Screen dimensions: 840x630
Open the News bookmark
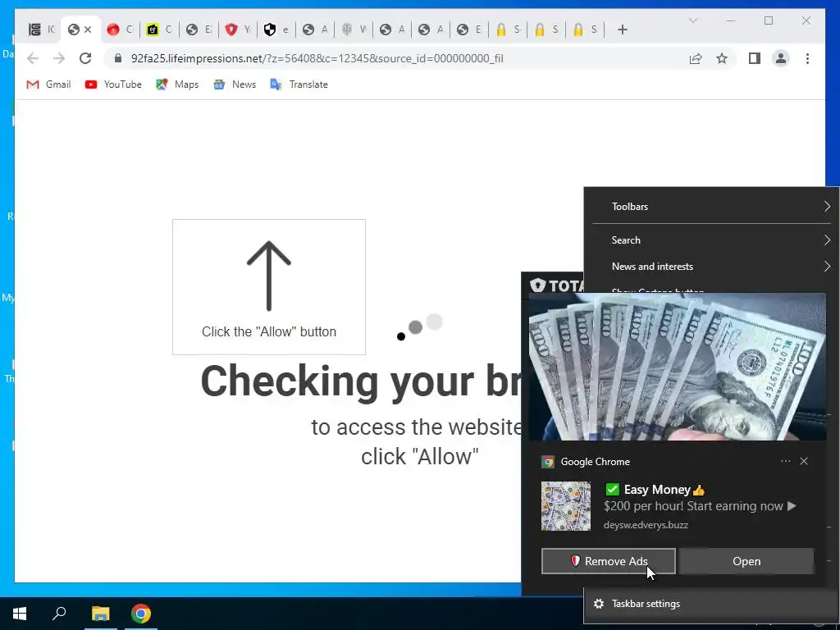click(x=235, y=84)
